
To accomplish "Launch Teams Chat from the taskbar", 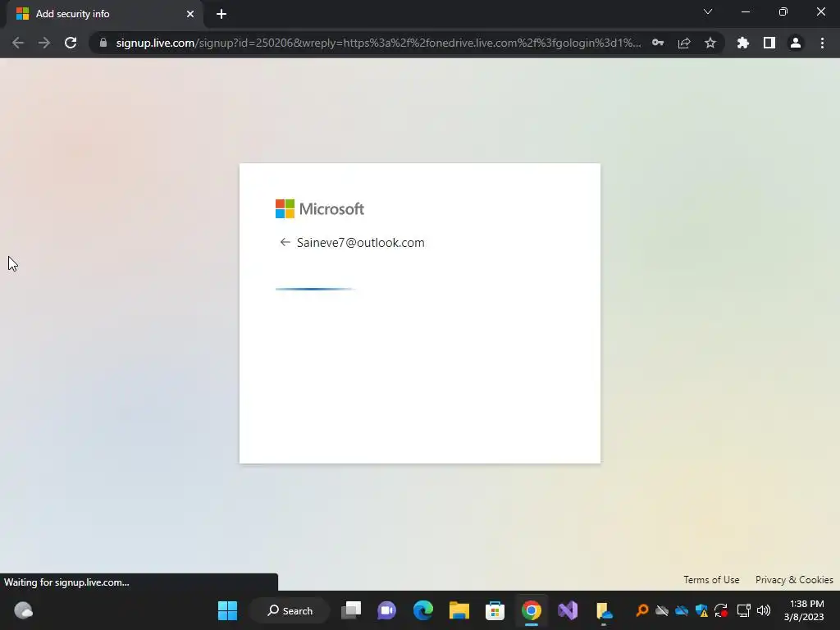I will [x=387, y=610].
